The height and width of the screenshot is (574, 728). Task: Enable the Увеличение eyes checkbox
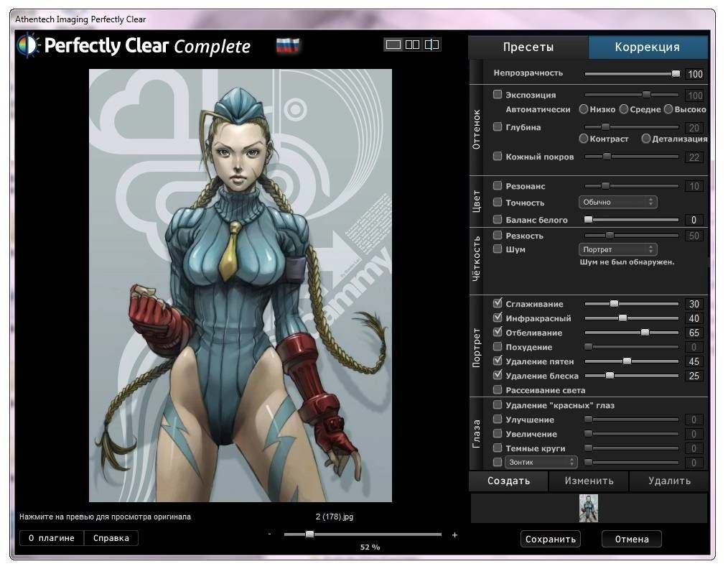[498, 433]
